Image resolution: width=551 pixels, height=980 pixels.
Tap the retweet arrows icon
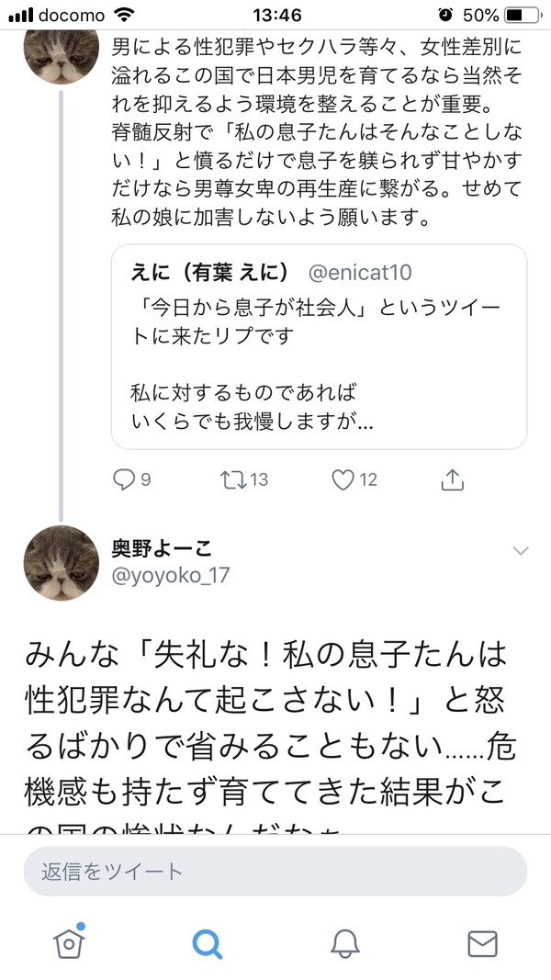232,479
